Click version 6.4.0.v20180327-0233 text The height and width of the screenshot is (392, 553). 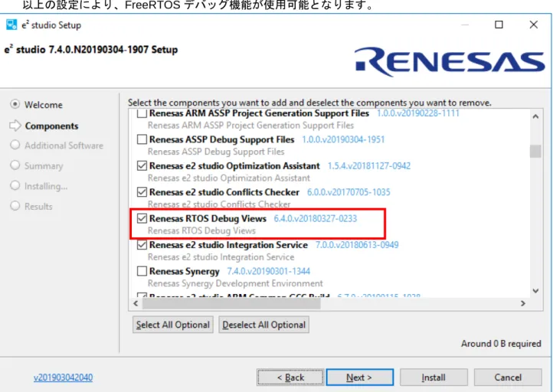click(316, 218)
